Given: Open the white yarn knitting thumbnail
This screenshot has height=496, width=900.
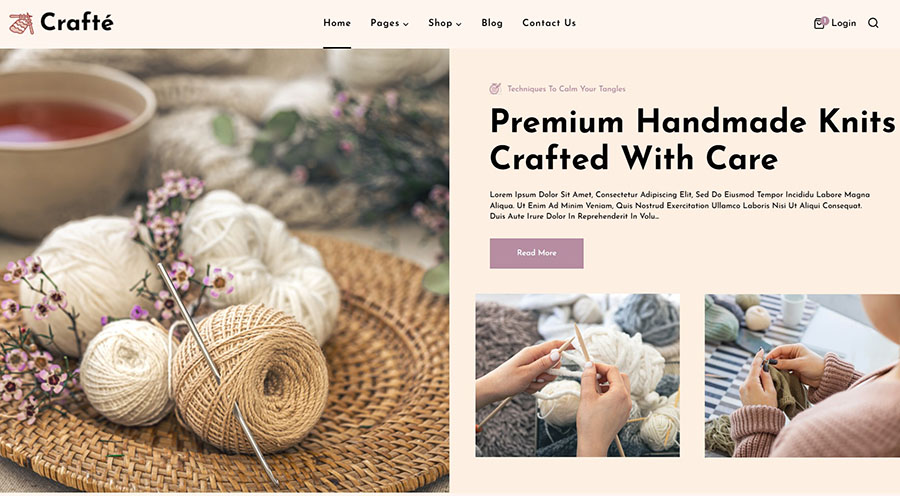Looking at the screenshot, I should [x=577, y=375].
